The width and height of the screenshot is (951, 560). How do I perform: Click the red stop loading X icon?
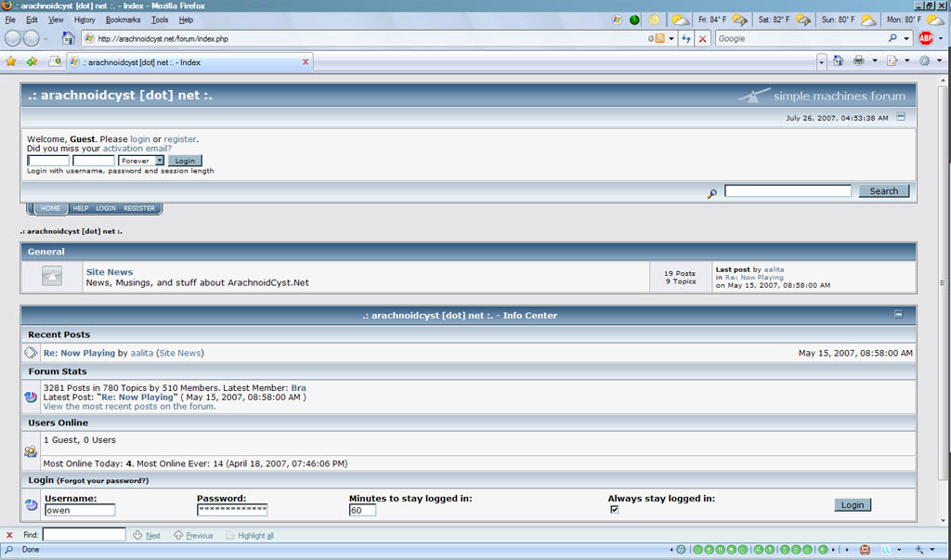click(702, 39)
